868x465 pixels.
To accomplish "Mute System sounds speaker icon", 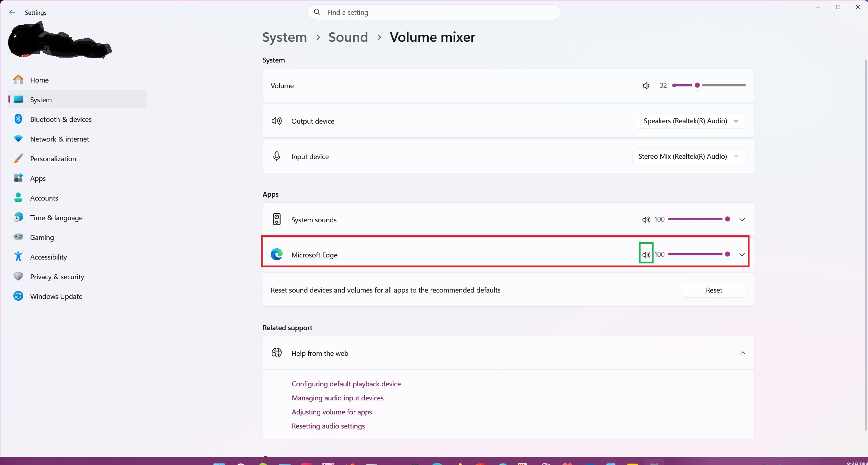I will pyautogui.click(x=646, y=220).
